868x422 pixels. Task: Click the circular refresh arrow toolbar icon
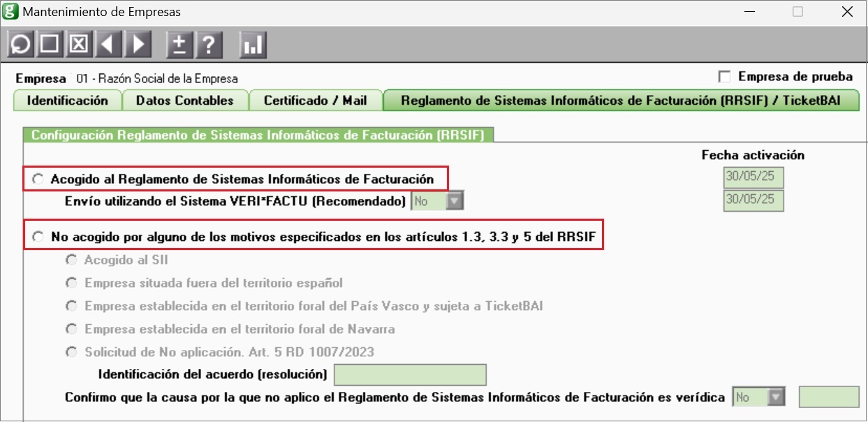pyautogui.click(x=21, y=45)
